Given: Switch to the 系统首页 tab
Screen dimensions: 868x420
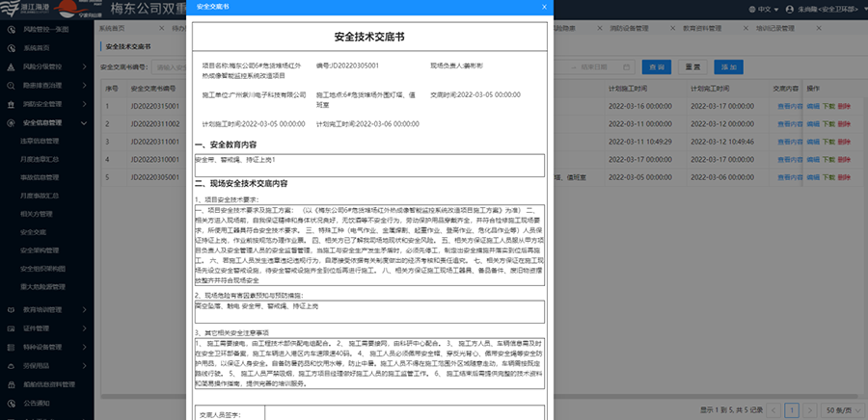Looking at the screenshot, I should pyautogui.click(x=112, y=28).
